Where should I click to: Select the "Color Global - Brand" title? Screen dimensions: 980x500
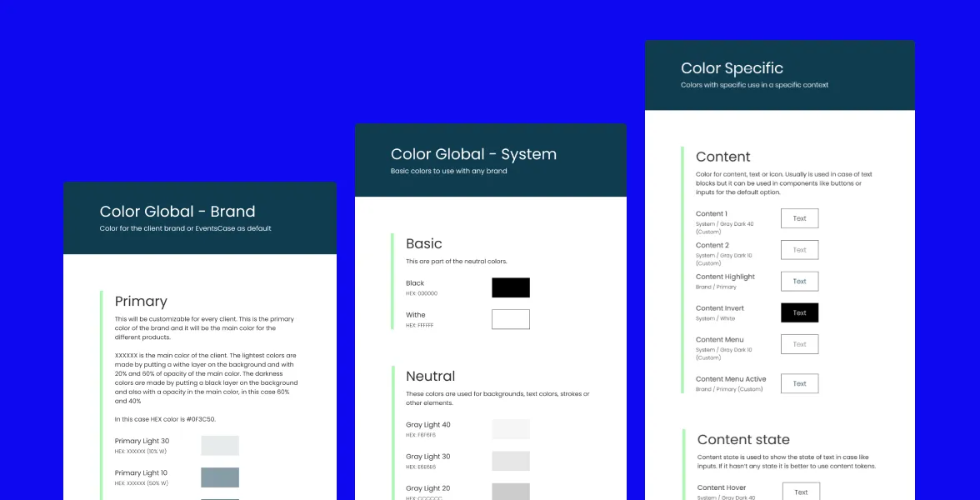[177, 212]
